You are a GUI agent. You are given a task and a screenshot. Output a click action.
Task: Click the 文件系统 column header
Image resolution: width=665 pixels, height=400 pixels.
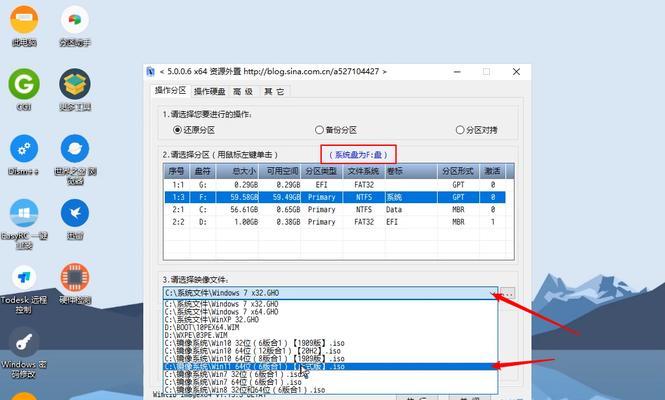tap(363, 171)
